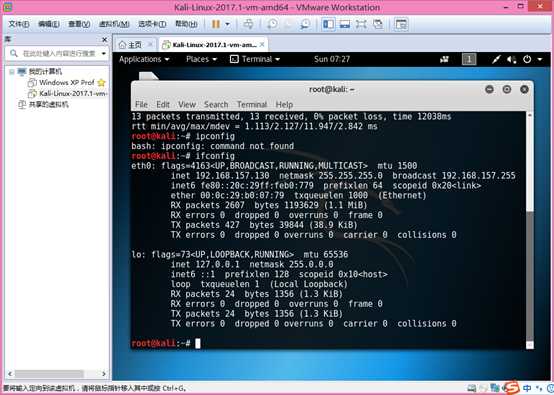The width and height of the screenshot is (554, 395).
Task: Open the Places menu in Kali top bar
Action: pyautogui.click(x=201, y=59)
